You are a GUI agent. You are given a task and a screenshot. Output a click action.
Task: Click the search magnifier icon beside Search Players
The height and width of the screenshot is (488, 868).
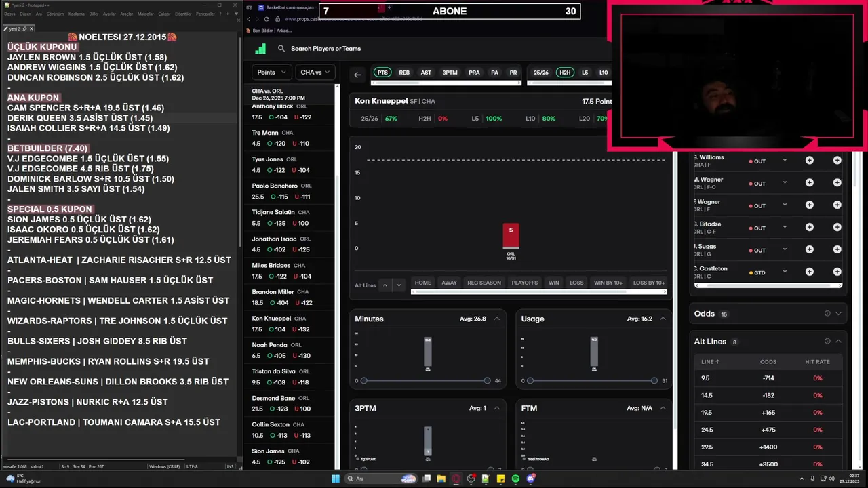(x=281, y=49)
